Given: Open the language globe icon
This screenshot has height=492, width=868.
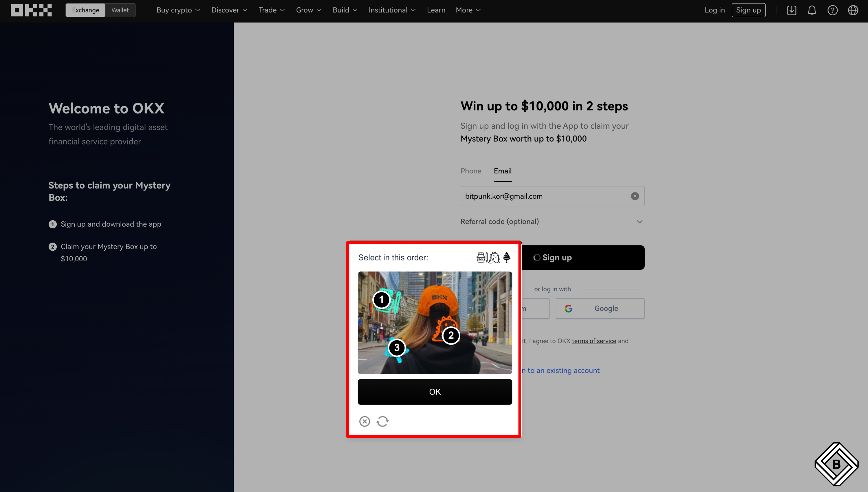Looking at the screenshot, I should pos(853,10).
